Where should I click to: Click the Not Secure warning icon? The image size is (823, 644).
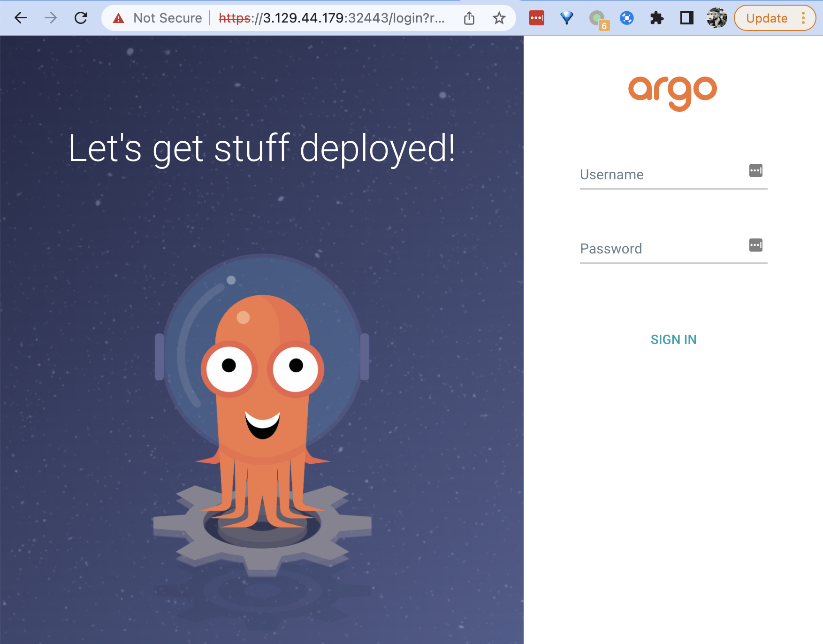coord(119,18)
